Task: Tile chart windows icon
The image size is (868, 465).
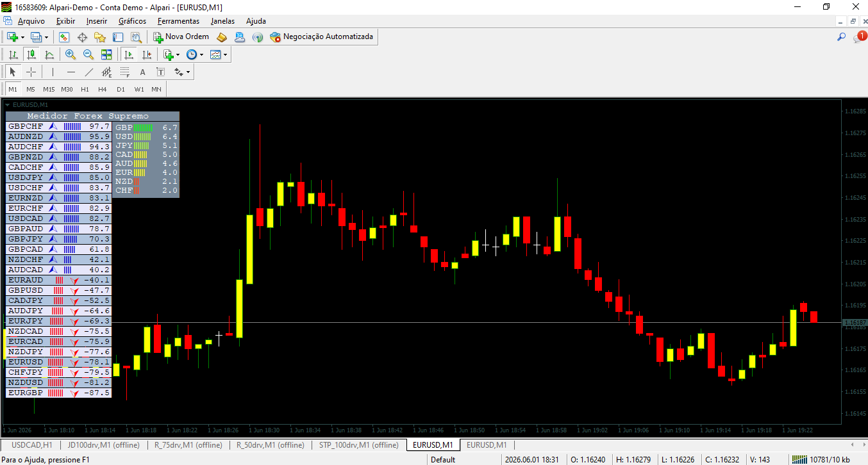Action: pyautogui.click(x=106, y=55)
